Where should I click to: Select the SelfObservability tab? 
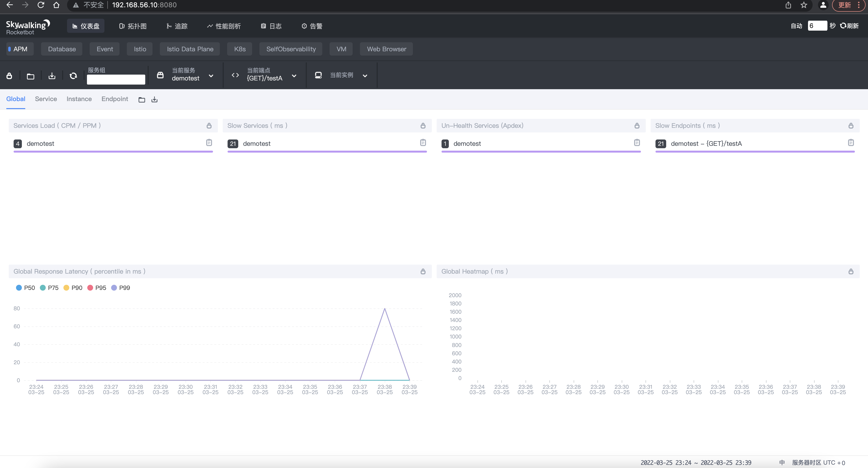291,49
